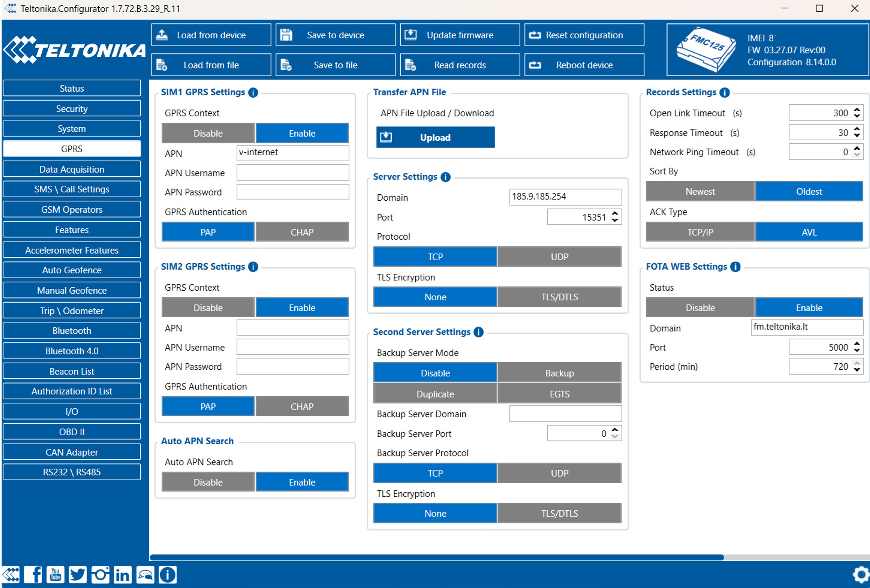Image resolution: width=870 pixels, height=588 pixels.
Task: Click Save to device
Action: (x=336, y=35)
